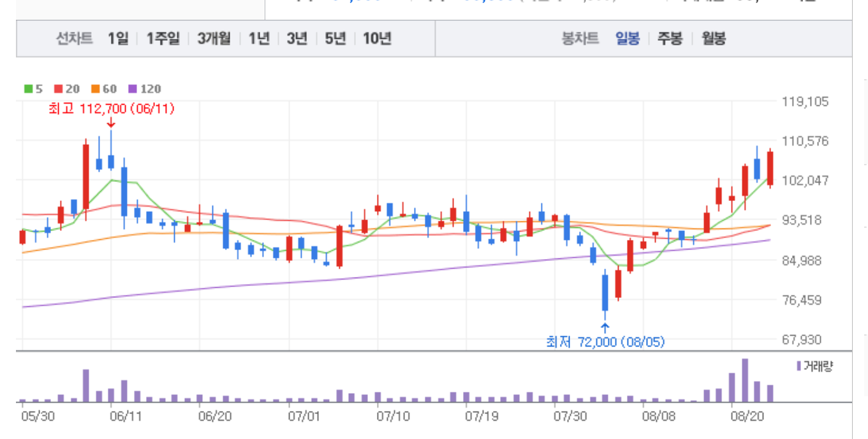Click the red 20-day moving average swatch

tap(58, 89)
